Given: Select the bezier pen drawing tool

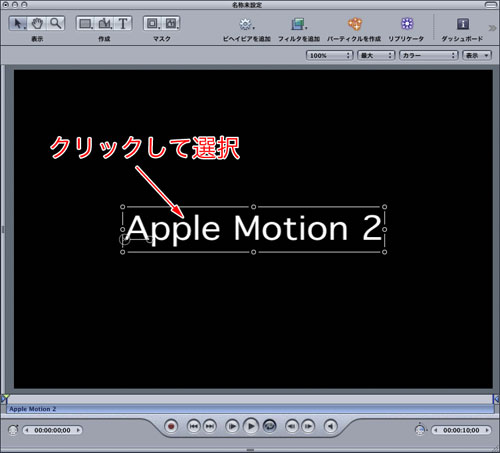Looking at the screenshot, I should [x=105, y=23].
